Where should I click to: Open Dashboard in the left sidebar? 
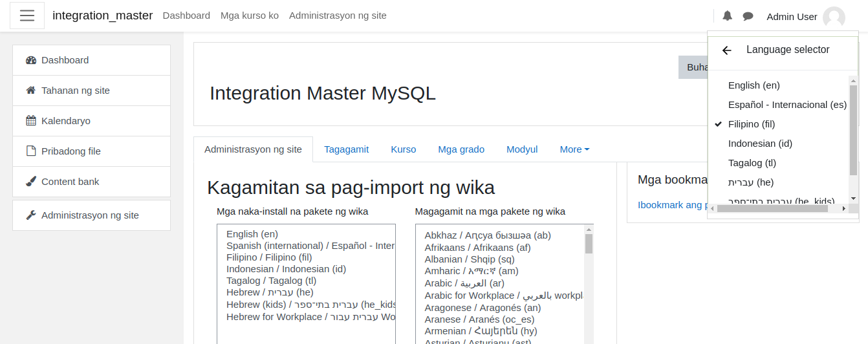91,60
